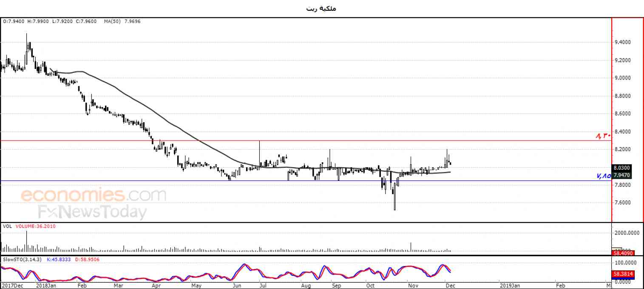Click the chart title ملكية ريت
The height and width of the screenshot is (289, 644).
coord(321,8)
